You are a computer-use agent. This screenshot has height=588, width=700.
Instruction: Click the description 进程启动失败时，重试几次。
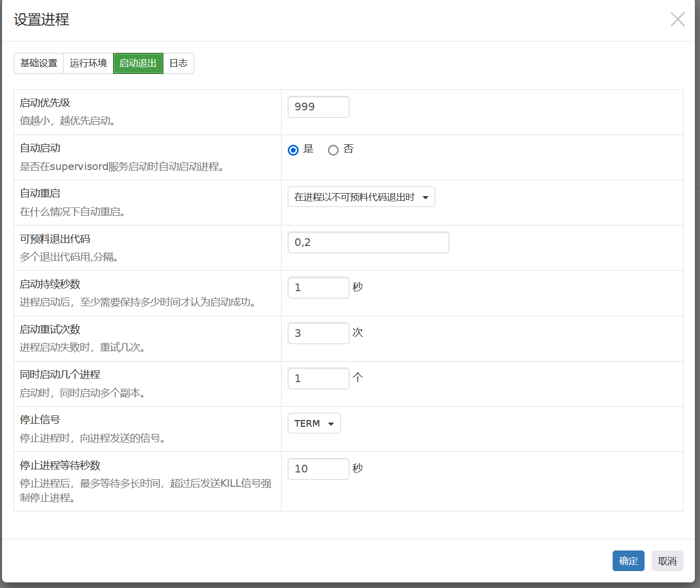84,348
